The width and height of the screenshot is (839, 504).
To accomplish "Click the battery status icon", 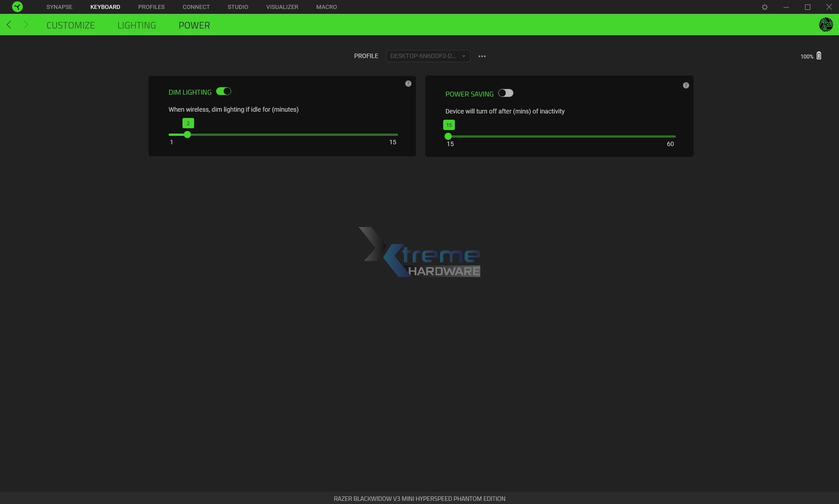I will pos(819,56).
